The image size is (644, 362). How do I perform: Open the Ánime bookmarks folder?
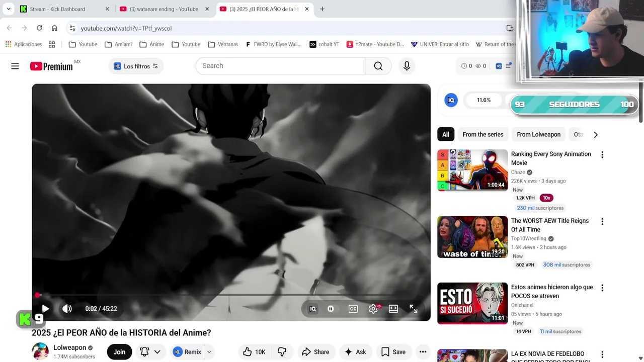[x=152, y=44]
